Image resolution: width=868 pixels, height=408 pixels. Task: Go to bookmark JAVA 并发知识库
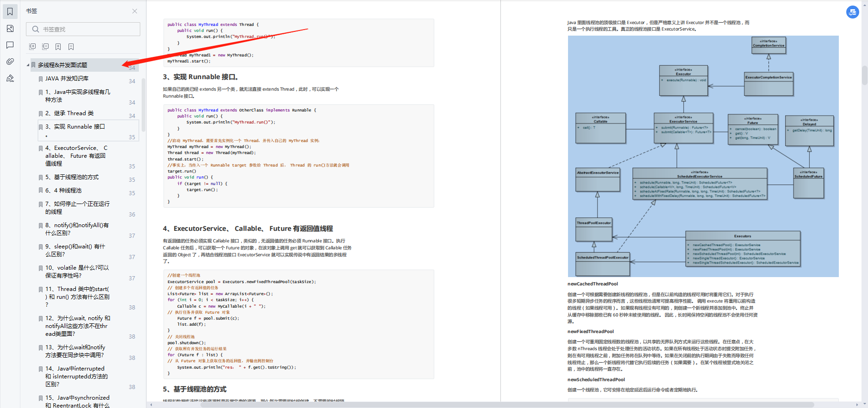pyautogui.click(x=67, y=79)
